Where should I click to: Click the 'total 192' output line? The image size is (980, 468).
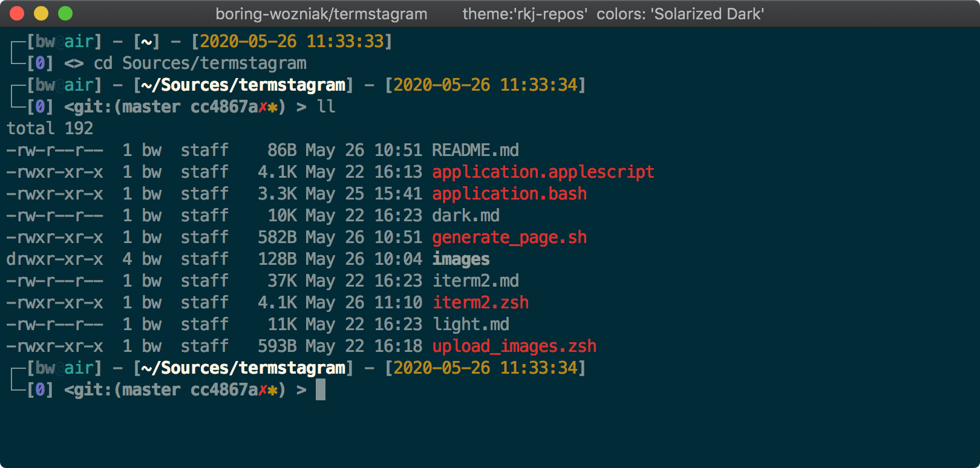click(50, 128)
